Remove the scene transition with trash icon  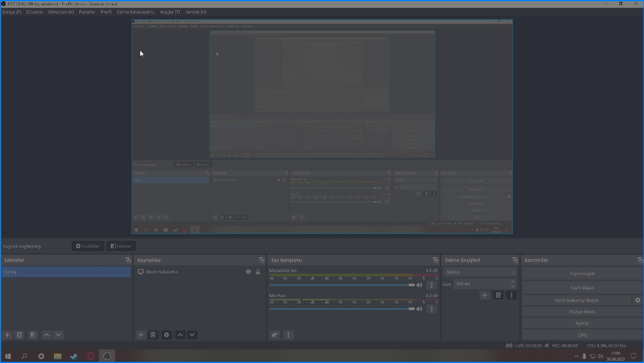498,295
